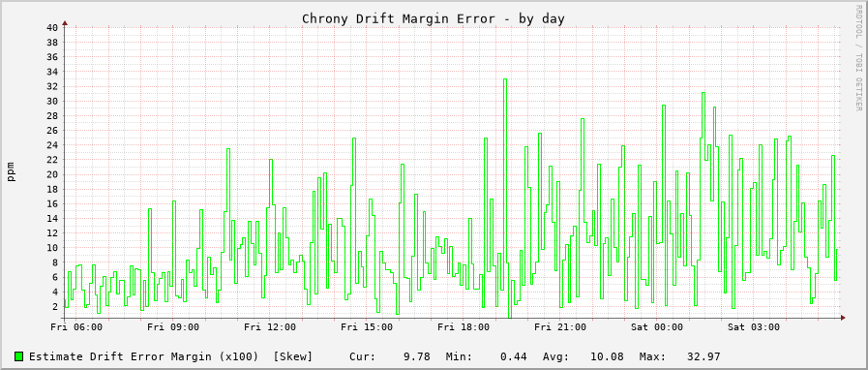Click the 'Fri 09:00' x-axis label

pos(173,327)
